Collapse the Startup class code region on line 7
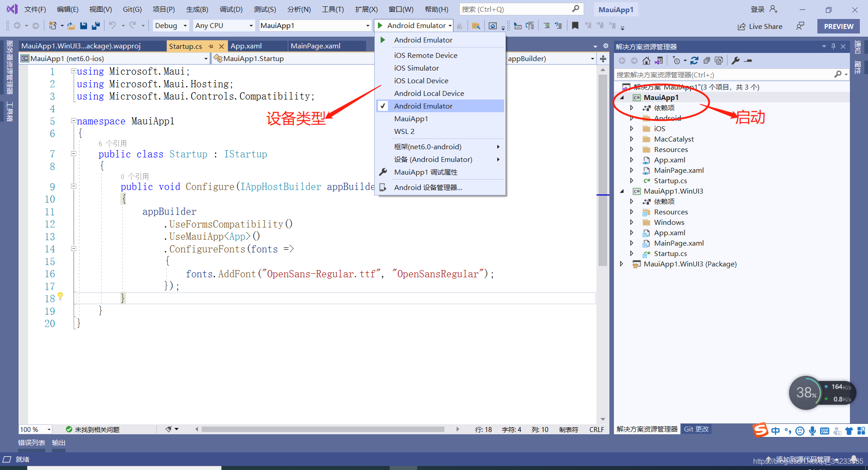 click(x=73, y=154)
